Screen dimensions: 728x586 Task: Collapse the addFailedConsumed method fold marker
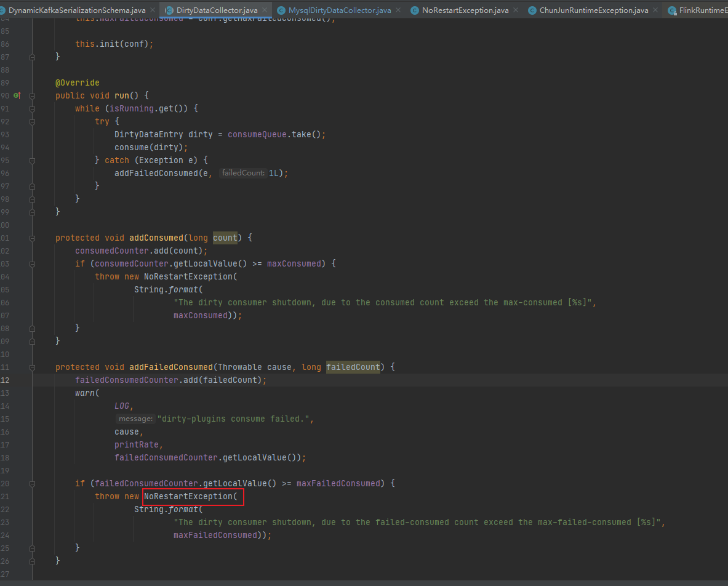(x=33, y=367)
